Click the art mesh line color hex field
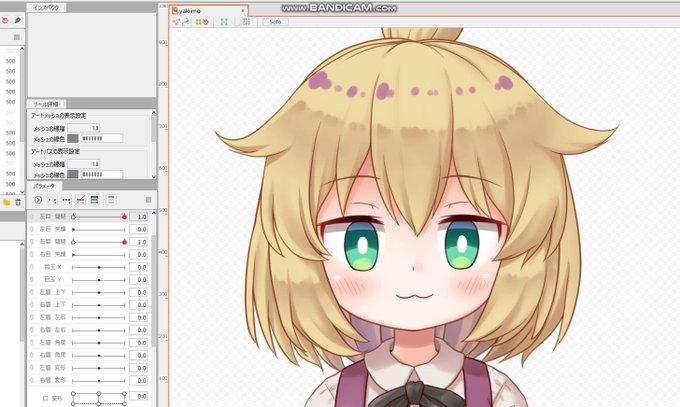 point(102,138)
